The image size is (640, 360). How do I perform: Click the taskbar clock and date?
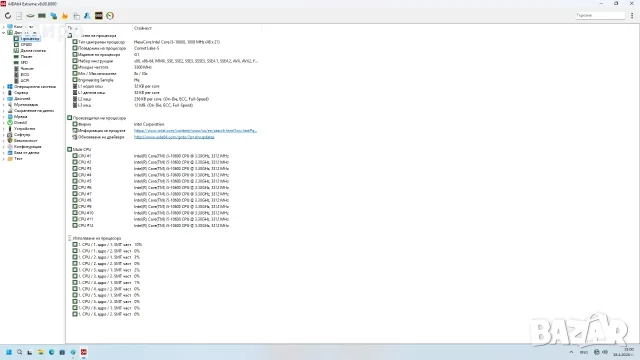[624, 352]
